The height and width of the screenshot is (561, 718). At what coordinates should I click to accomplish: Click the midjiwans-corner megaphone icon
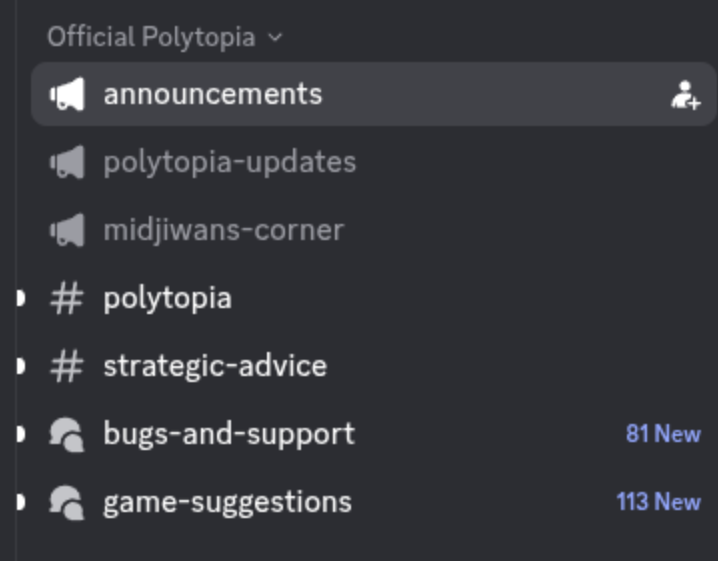click(x=67, y=230)
